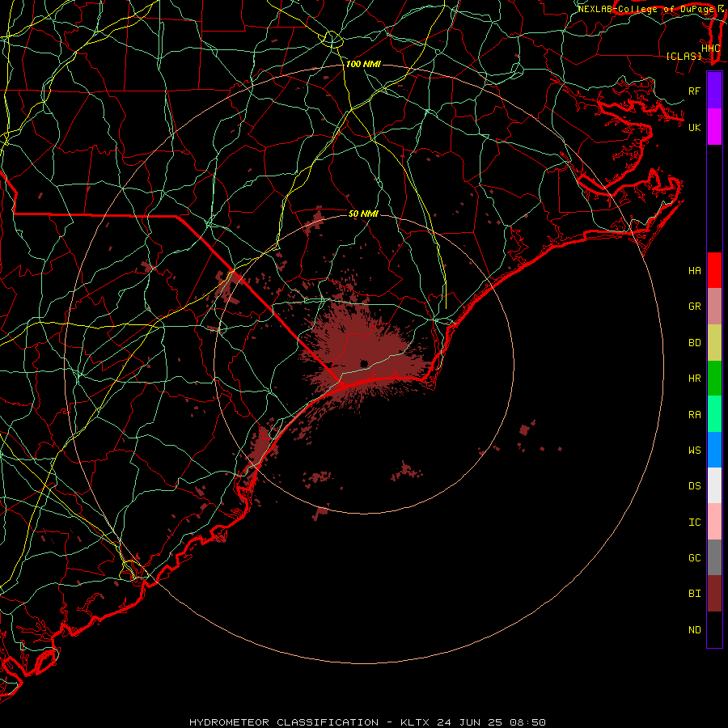Click the HYDROMETEOR CLASSIFICATION title text
This screenshot has height=728, width=728.
(284, 722)
